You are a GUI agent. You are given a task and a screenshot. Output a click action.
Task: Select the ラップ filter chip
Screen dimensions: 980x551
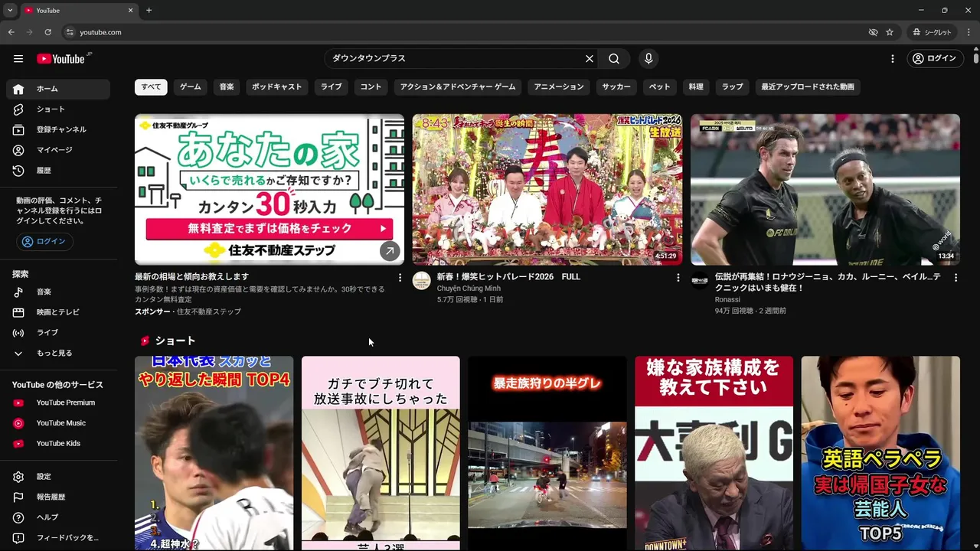click(x=733, y=86)
